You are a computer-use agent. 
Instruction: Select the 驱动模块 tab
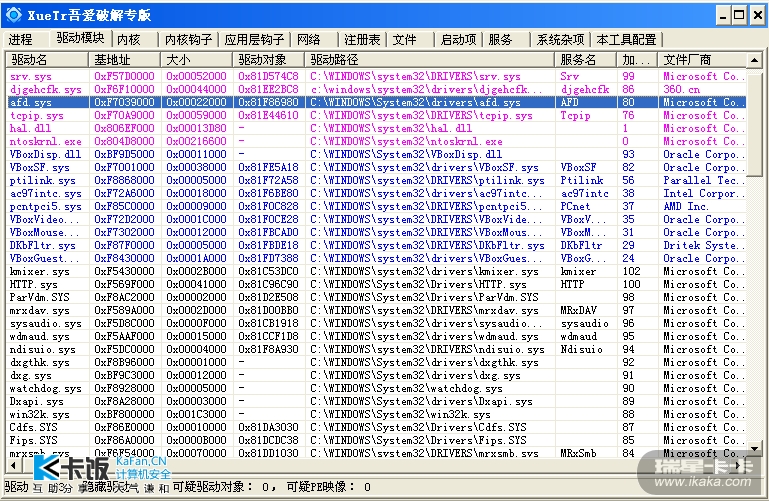[x=80, y=38]
